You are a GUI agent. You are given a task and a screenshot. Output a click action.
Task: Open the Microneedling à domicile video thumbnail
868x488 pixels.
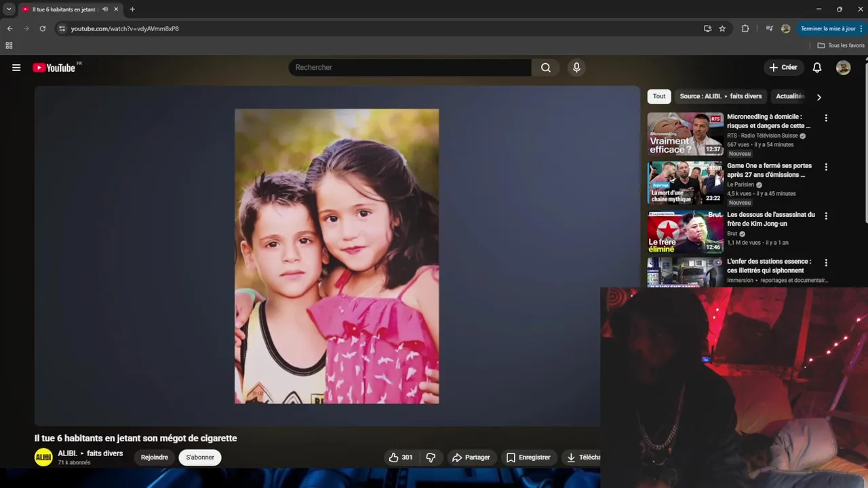[685, 134]
